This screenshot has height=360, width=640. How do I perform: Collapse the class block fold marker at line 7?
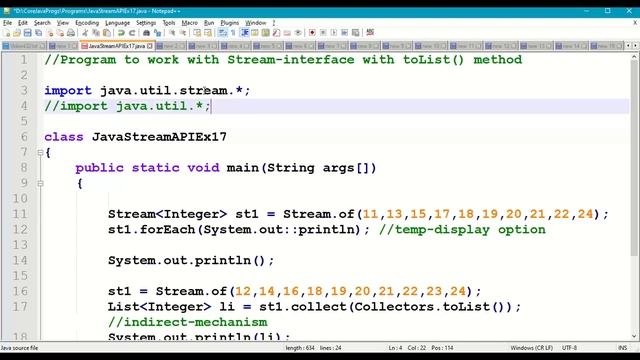(40, 153)
